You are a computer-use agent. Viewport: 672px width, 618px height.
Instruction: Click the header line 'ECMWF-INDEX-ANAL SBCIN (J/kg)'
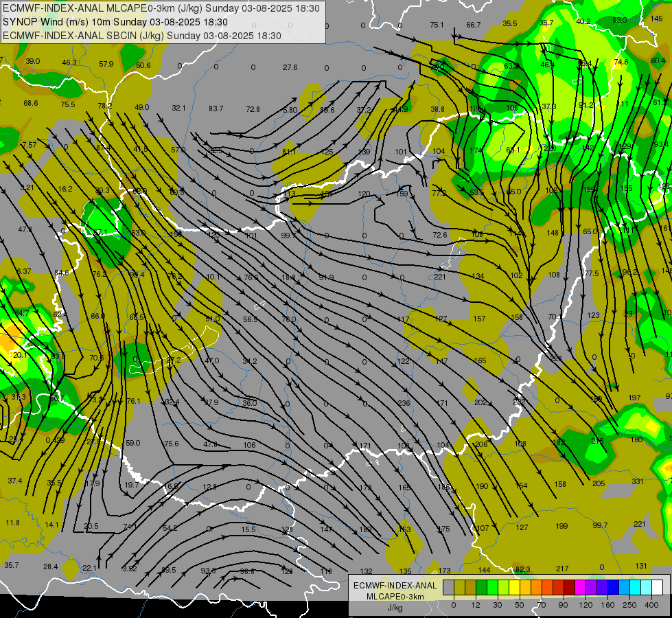coord(84,36)
